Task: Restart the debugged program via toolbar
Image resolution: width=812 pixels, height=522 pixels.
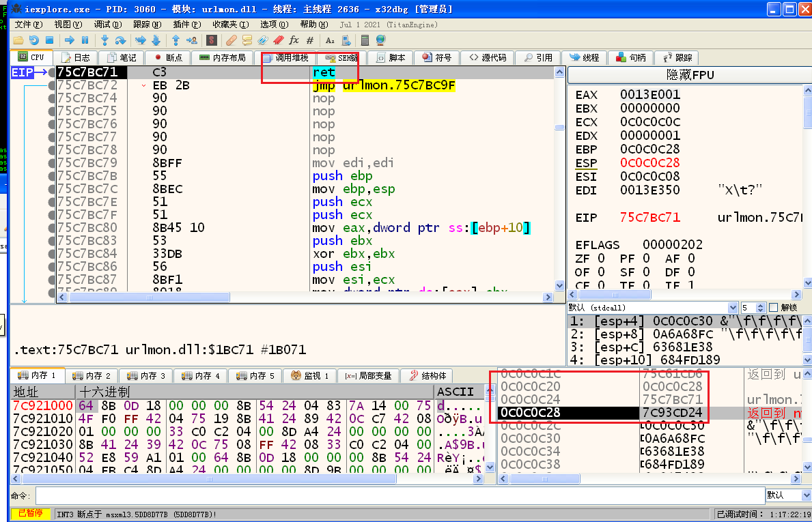Action: 33,40
